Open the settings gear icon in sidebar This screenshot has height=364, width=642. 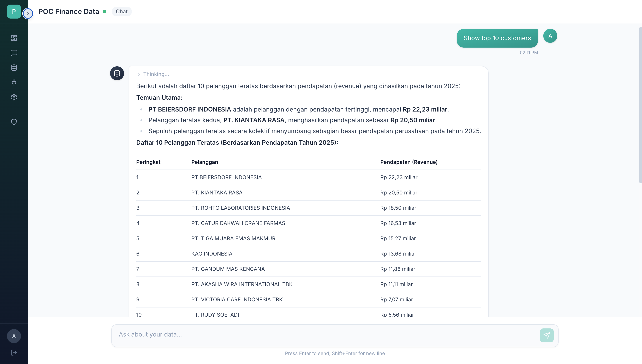pyautogui.click(x=14, y=97)
